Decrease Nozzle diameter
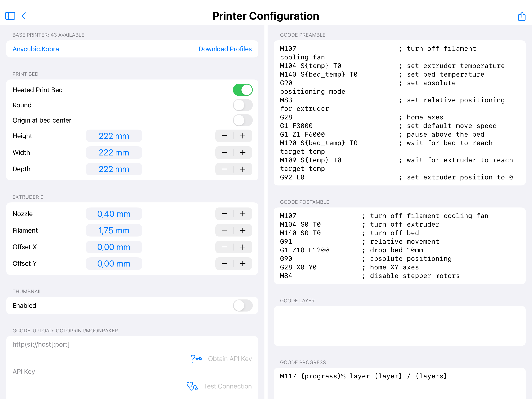Viewport: 532px width, 399px height. 224,214
